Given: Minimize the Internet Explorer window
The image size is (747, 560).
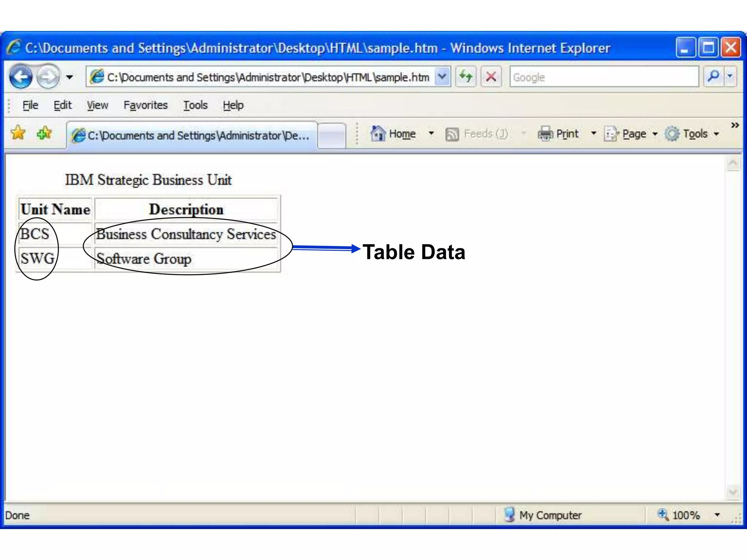Looking at the screenshot, I should point(685,47).
